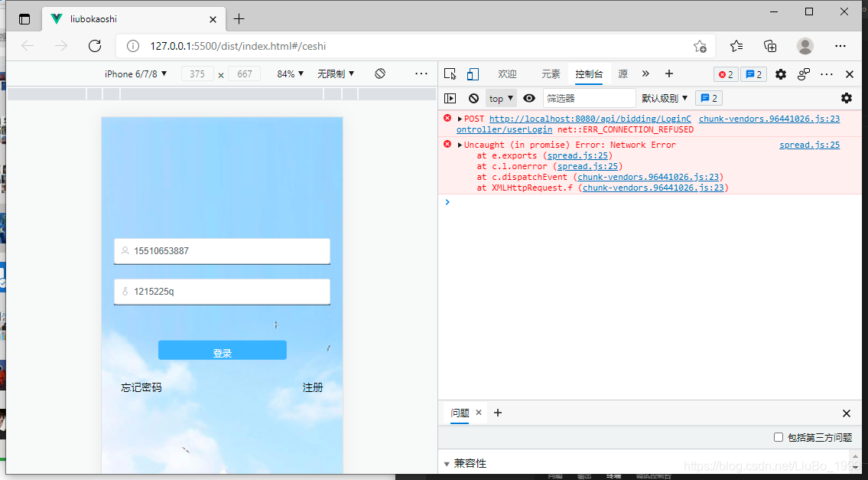Toggle the console sidebar icon
Screen dimensions: 868x480
coord(450,98)
